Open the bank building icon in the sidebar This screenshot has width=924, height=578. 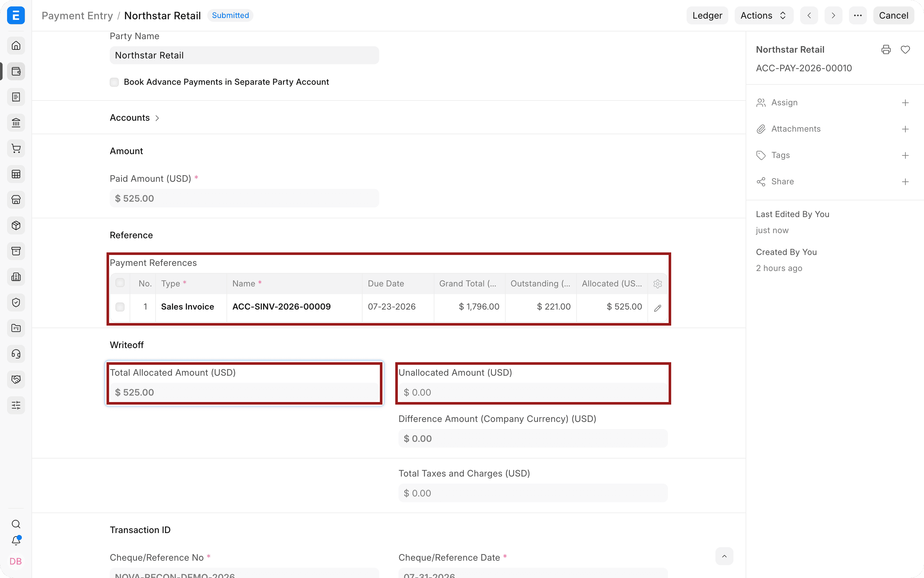pyautogui.click(x=16, y=123)
